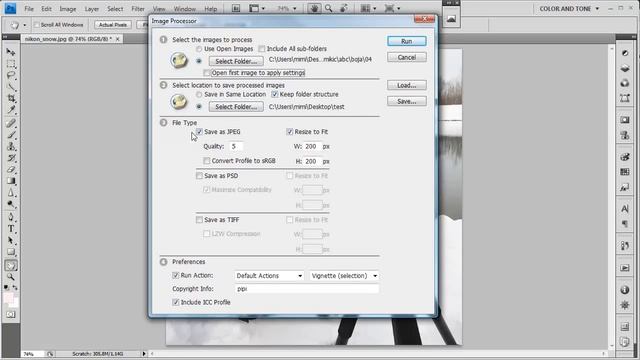
Task: Open the Character panel icon
Action: [x=624, y=209]
